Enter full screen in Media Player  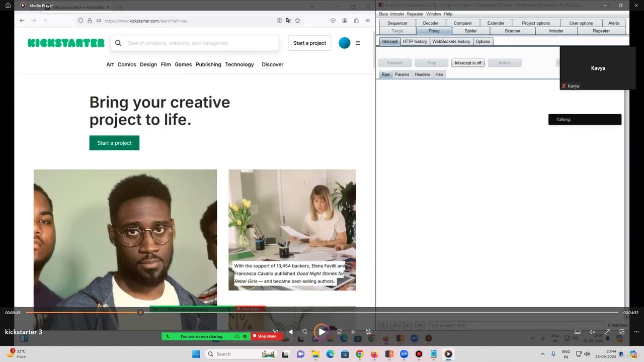coord(607,332)
